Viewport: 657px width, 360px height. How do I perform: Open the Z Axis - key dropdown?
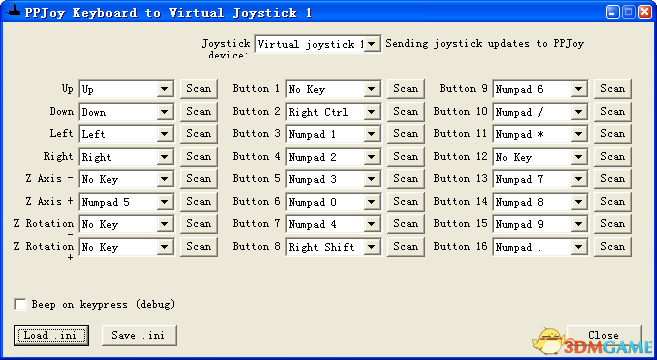126,179
